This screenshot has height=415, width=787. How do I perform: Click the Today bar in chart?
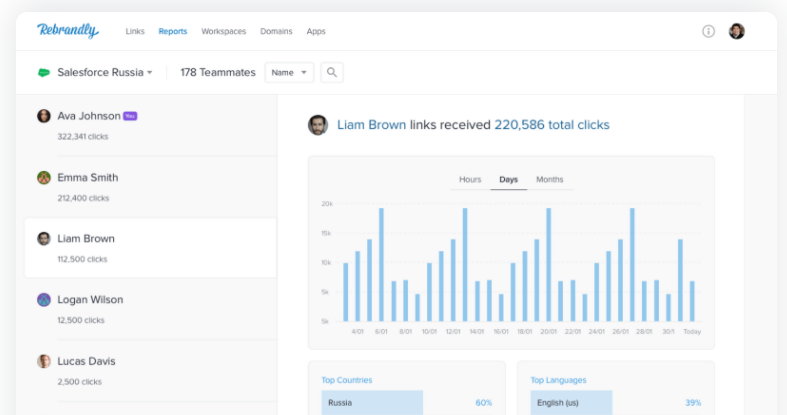pyautogui.click(x=692, y=301)
